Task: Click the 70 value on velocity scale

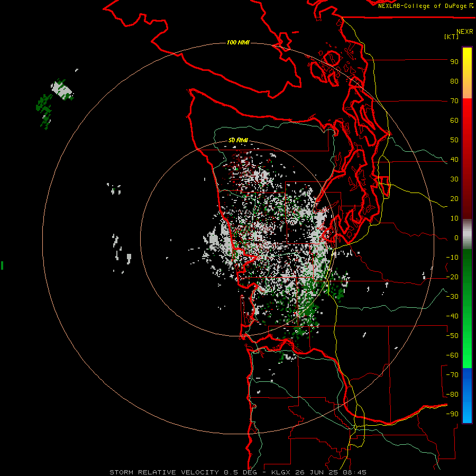Action: pos(454,101)
